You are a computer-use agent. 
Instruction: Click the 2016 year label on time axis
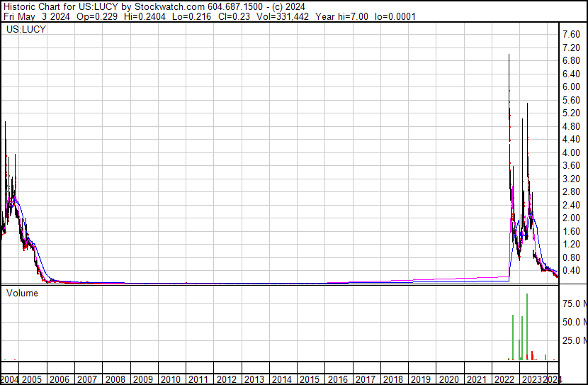coord(338,379)
